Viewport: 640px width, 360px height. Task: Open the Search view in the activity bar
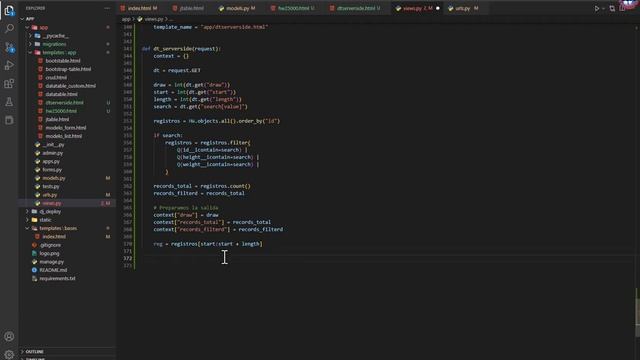tap(9, 28)
